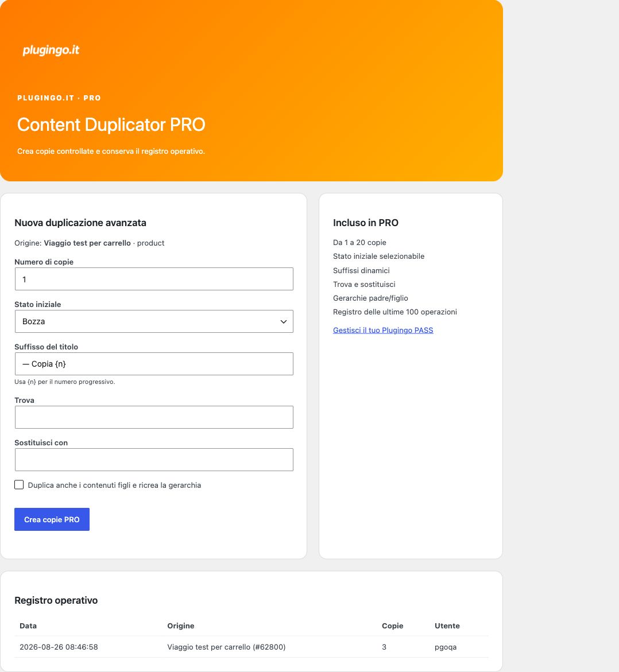Focus the Numero di copie field
The image size is (619, 672).
point(154,279)
